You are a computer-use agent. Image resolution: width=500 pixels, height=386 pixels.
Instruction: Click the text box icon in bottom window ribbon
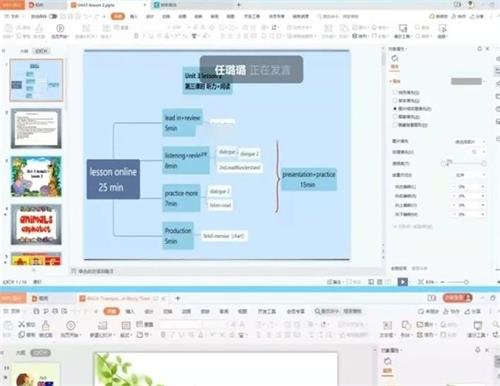[387, 325]
